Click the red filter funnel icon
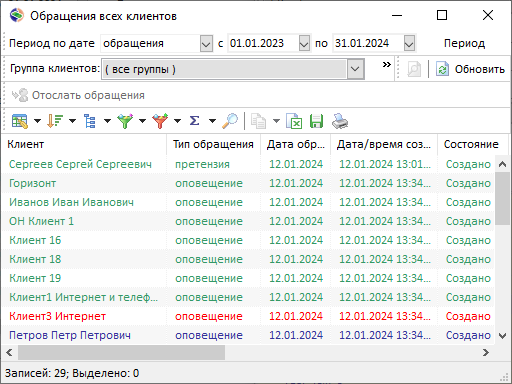 click(160, 121)
